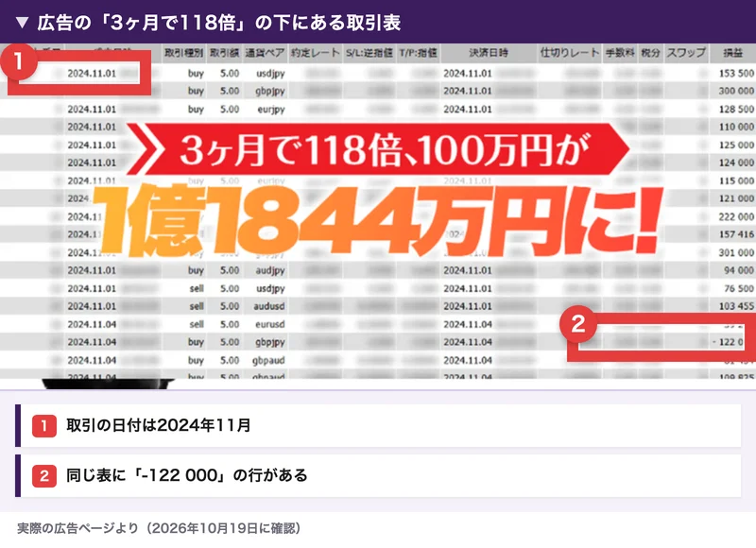Image resolution: width=756 pixels, height=548 pixels.
Task: Click 5.00 amount in the eurusd row
Action: pyautogui.click(x=230, y=324)
